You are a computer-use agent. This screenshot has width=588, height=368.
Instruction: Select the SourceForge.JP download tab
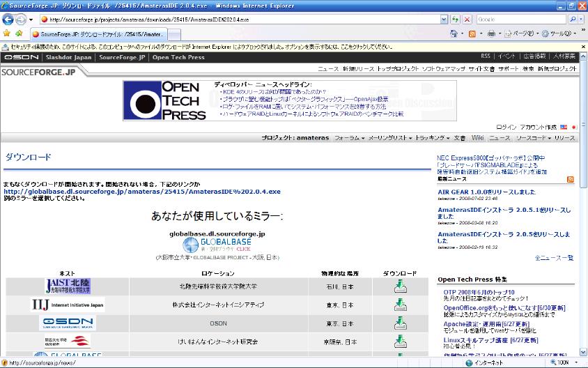[98, 34]
